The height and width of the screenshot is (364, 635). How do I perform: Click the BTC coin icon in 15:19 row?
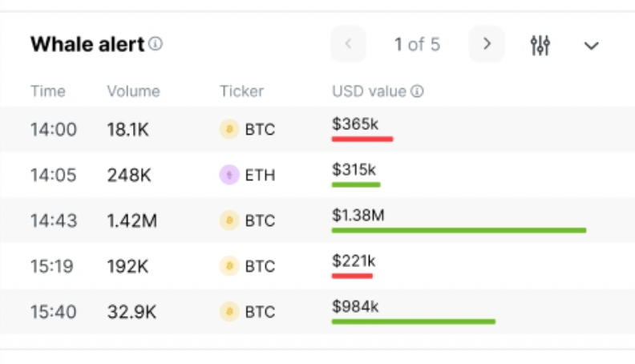pyautogui.click(x=229, y=266)
